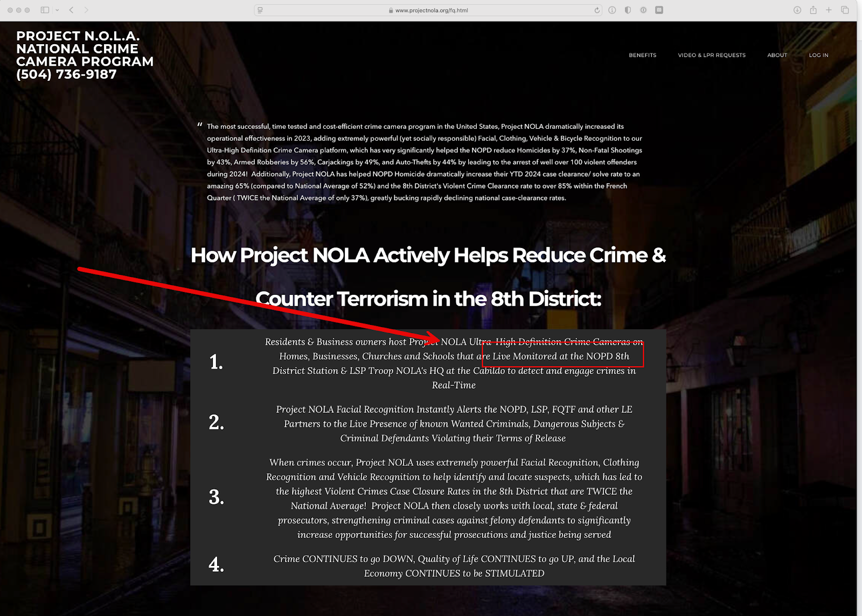The width and height of the screenshot is (862, 616).
Task: Click 'When crimes occur, Project NOLA uses' line
Action: pos(454,462)
